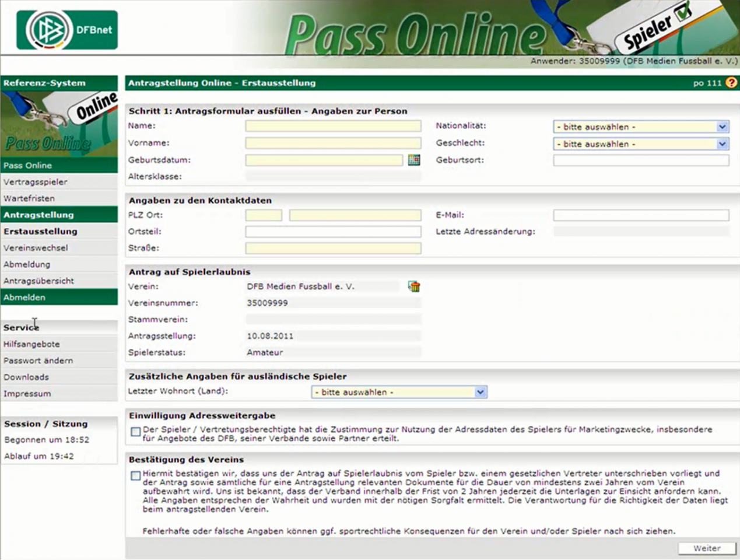Click the PLZ postal code field
The image size is (740, 560).
[x=264, y=215]
